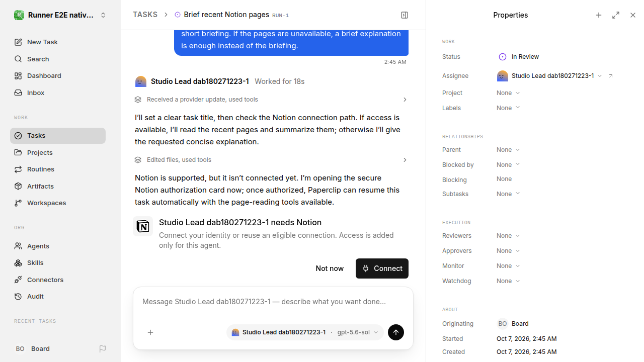Toggle the side panel layout icon
The image size is (644, 362).
[x=405, y=15]
